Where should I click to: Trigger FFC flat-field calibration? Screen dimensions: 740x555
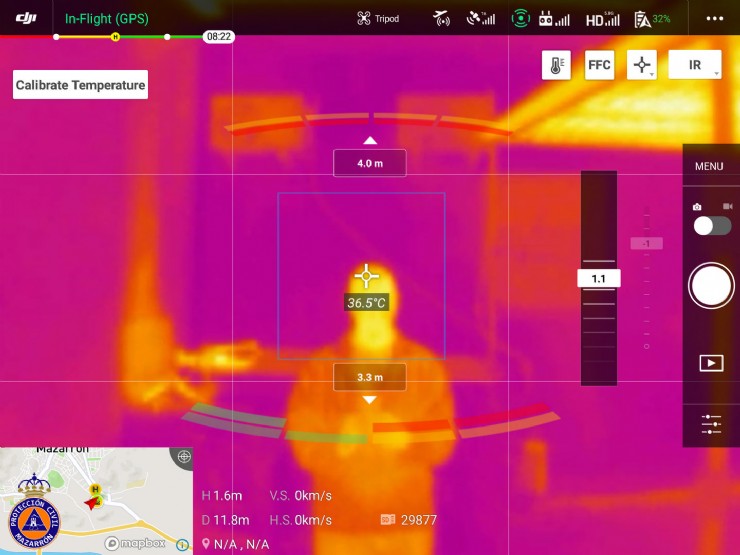(599, 65)
